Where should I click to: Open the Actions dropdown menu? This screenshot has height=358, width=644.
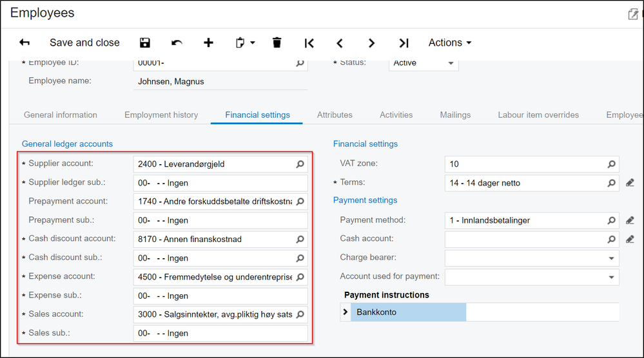point(450,42)
